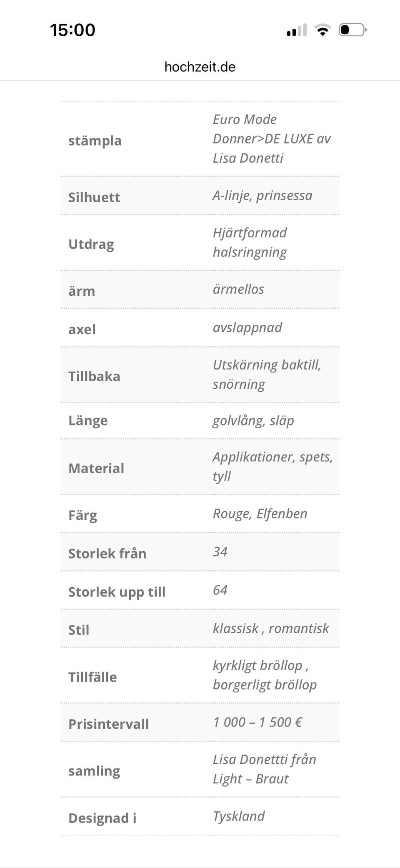Tap the "A-linje, prinsessa" silhouette value
400x868 pixels.
click(x=262, y=195)
